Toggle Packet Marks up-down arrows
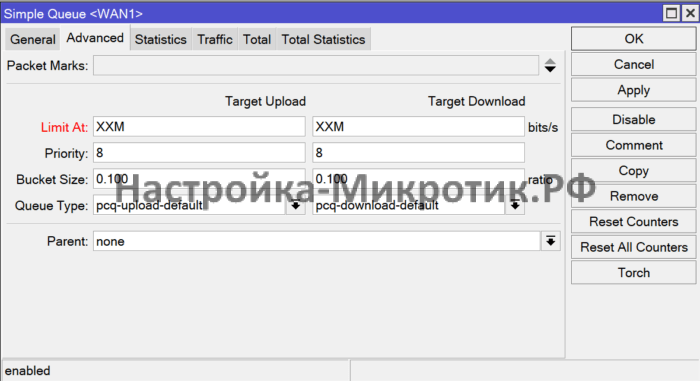This screenshot has height=381, width=700. 550,66
